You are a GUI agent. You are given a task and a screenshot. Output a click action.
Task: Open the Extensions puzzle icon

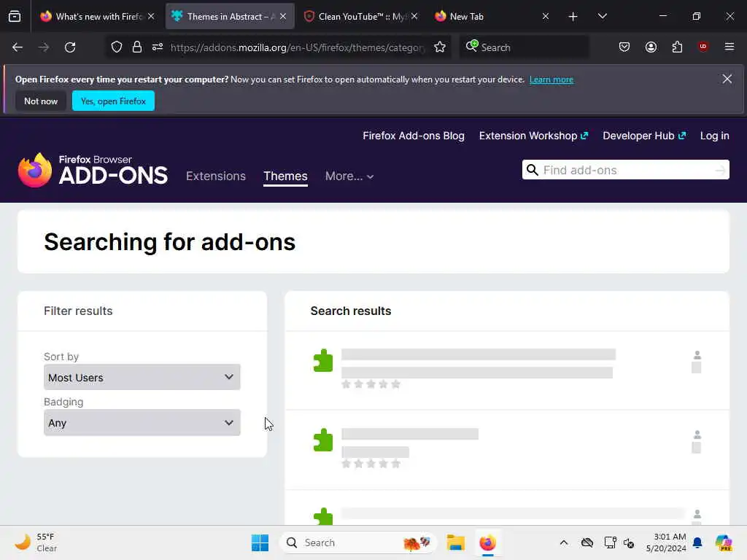pyautogui.click(x=677, y=47)
